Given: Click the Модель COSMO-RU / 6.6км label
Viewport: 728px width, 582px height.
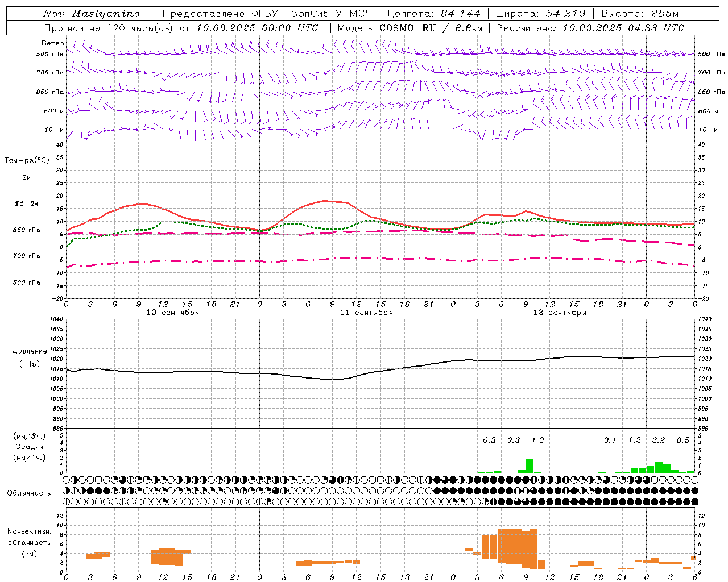Looking at the screenshot, I should point(410,28).
